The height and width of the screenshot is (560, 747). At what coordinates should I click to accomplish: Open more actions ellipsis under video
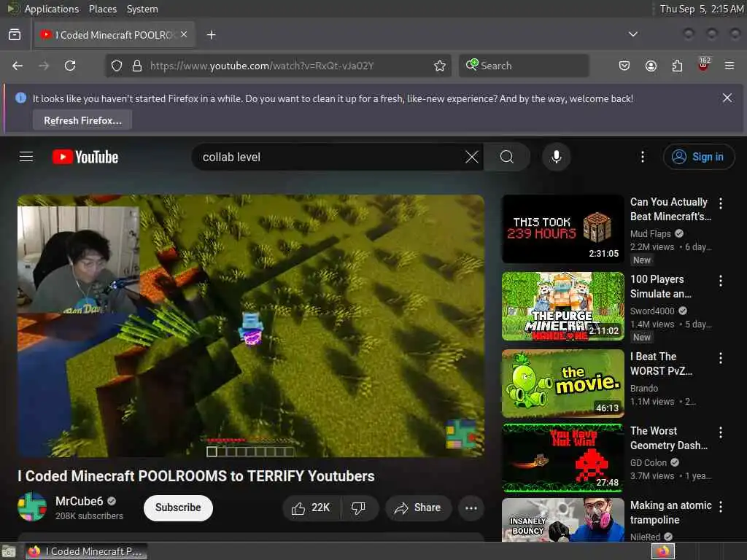(471, 508)
